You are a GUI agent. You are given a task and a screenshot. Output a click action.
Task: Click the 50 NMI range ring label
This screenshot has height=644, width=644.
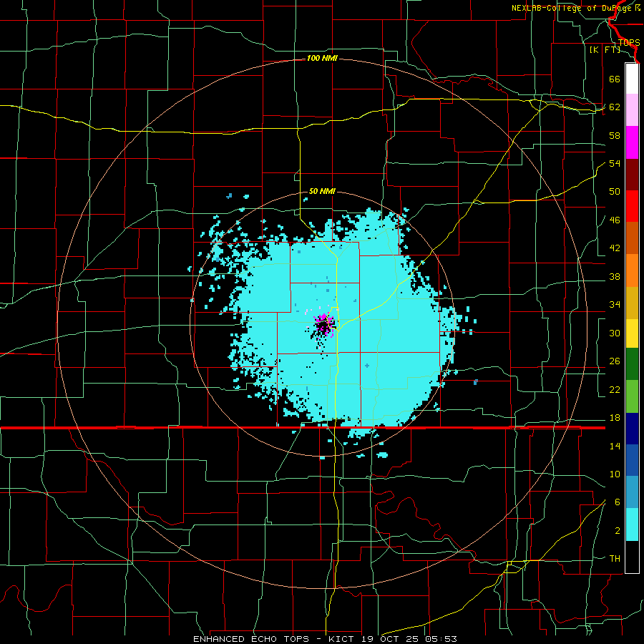coord(322,191)
